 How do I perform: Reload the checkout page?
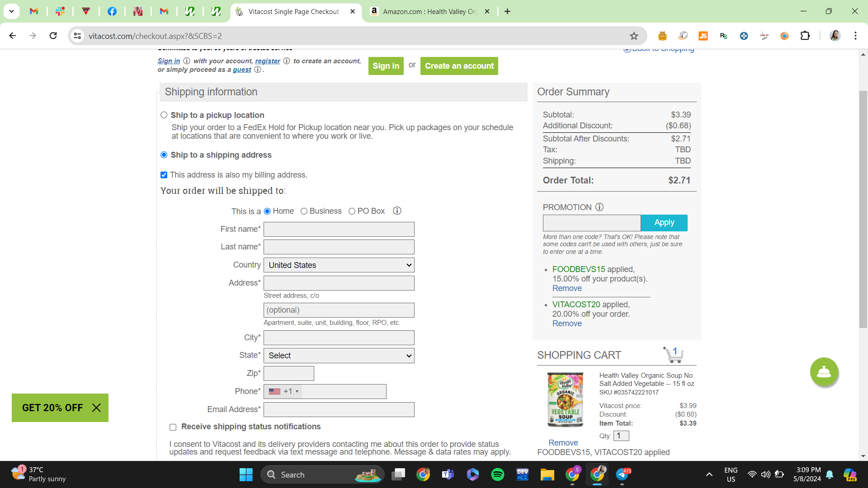53,36
